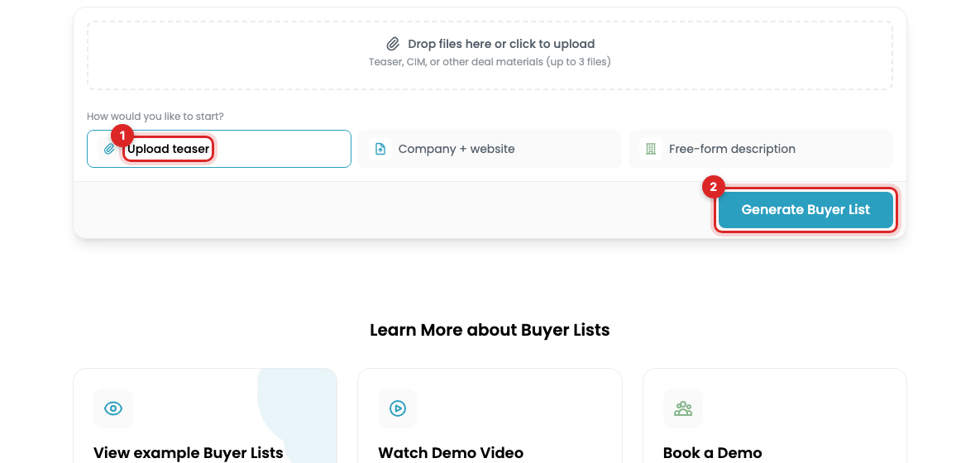This screenshot has height=463, width=980.
Task: Click the Generate Buyer List button
Action: click(806, 210)
